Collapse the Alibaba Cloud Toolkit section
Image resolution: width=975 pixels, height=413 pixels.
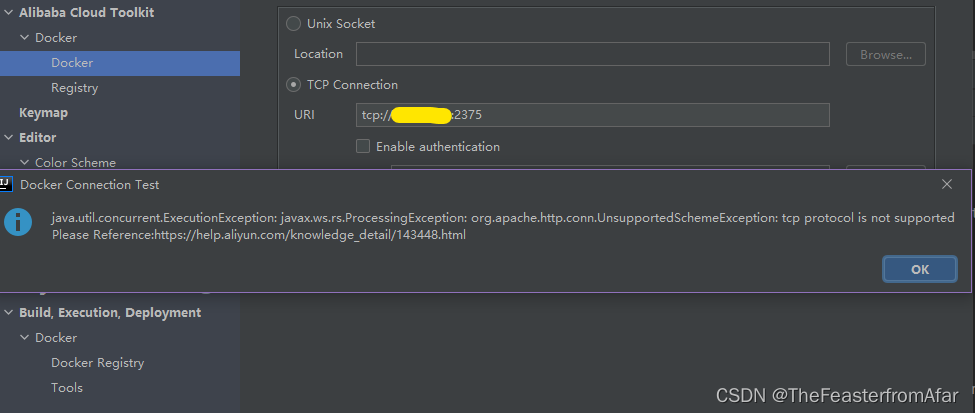pyautogui.click(x=8, y=12)
